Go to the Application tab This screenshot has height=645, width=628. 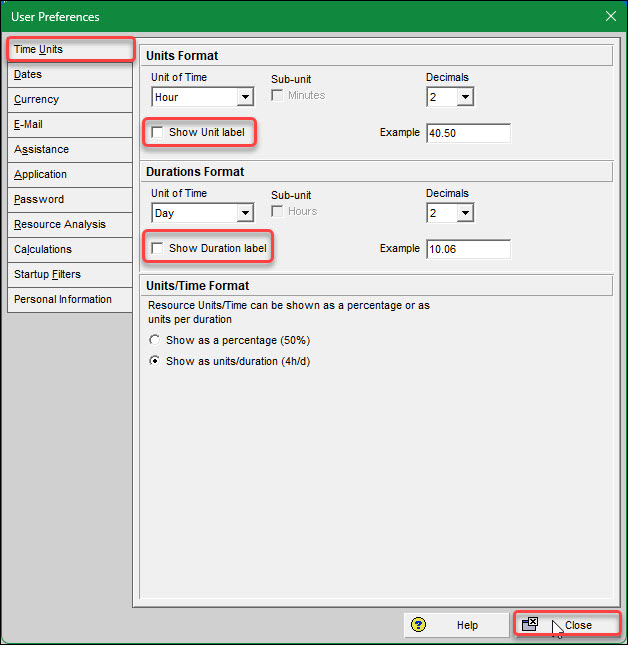[x=70, y=174]
